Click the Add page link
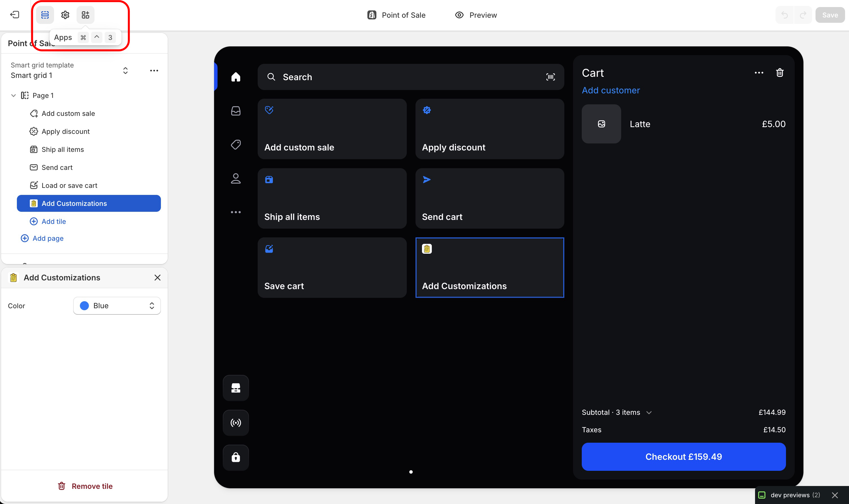 pyautogui.click(x=42, y=238)
